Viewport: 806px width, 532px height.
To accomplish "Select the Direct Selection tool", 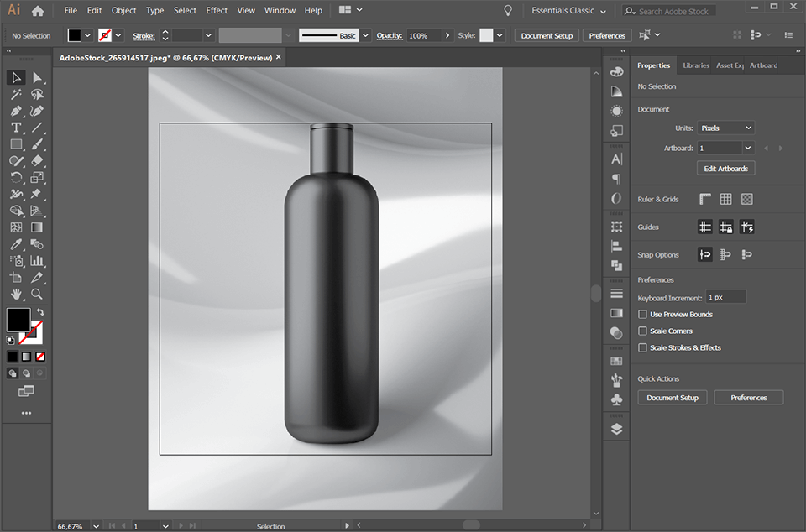I will coord(37,77).
